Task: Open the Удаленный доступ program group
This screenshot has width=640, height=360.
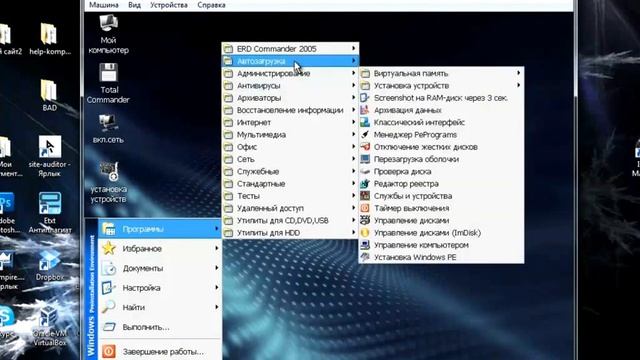Action: (x=290, y=208)
